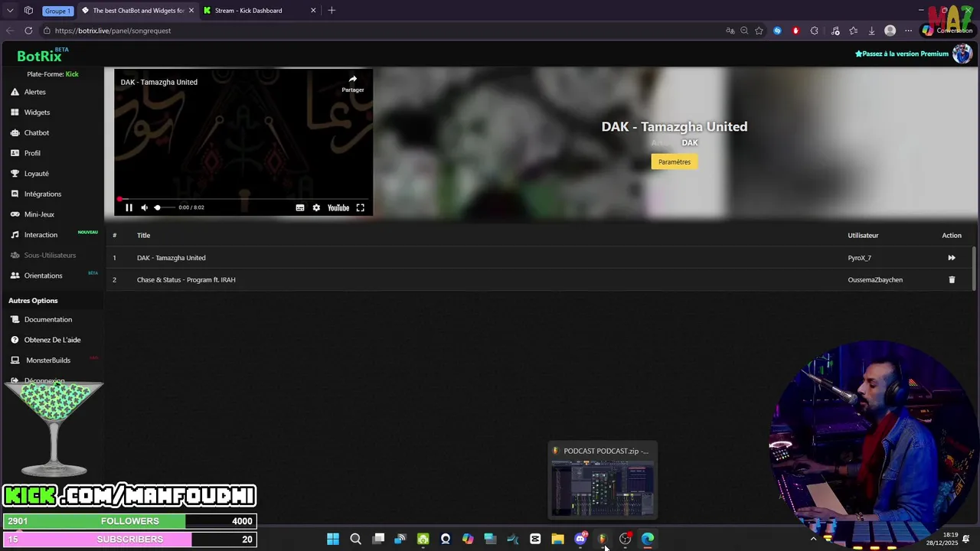The height and width of the screenshot is (551, 980).
Task: Click the Partager share button
Action: tap(353, 83)
